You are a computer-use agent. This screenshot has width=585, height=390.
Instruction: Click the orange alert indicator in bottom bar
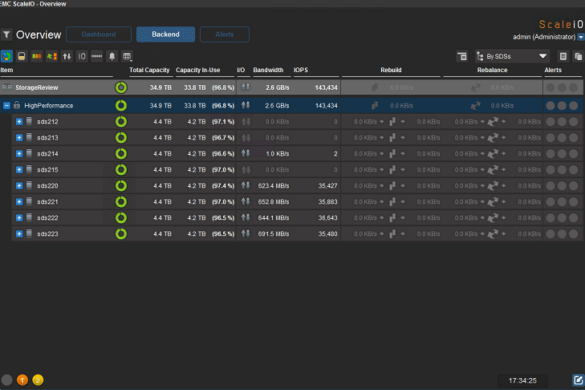click(22, 380)
